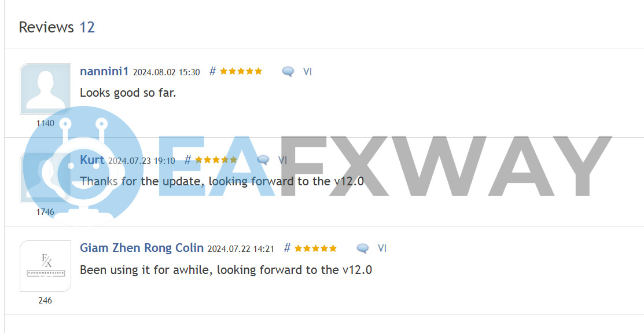
Task: Click the FundamentalsFX avatar thumbnail
Action: 46,266
